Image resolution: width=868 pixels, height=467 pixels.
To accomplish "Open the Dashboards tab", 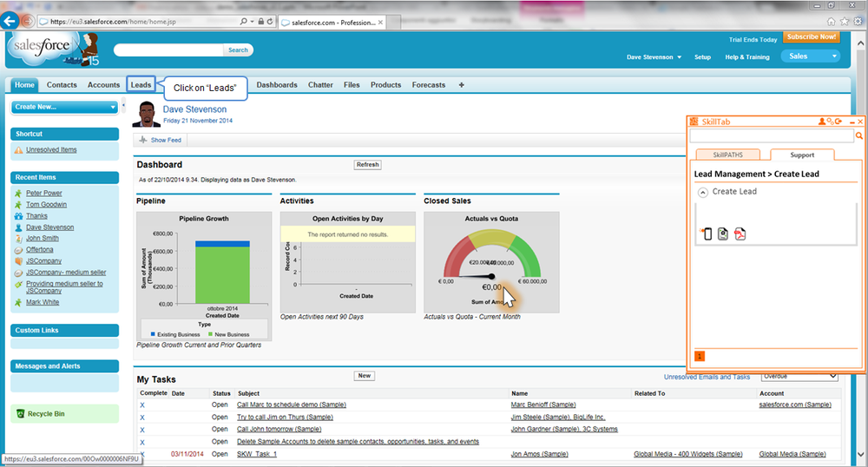I will click(x=277, y=85).
